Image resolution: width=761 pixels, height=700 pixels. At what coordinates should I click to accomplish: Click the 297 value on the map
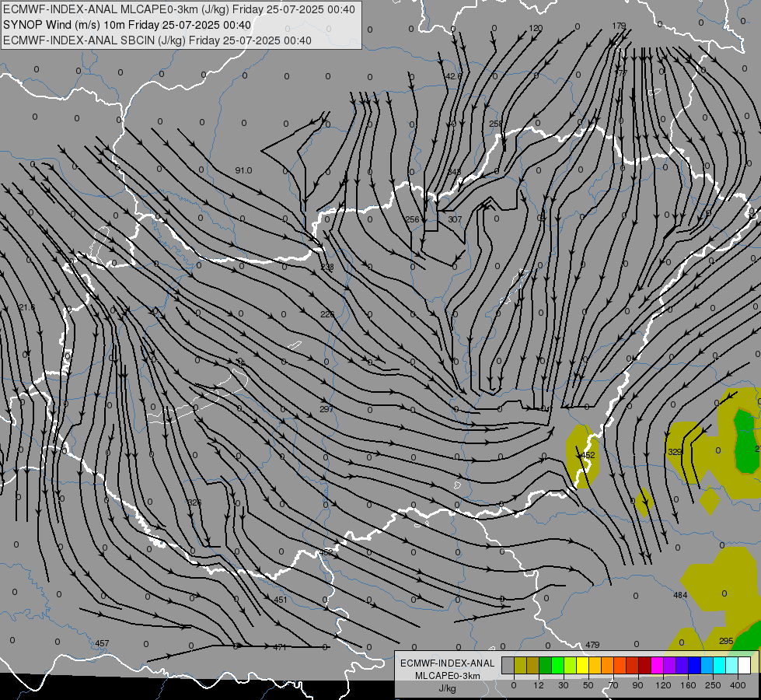point(326,409)
